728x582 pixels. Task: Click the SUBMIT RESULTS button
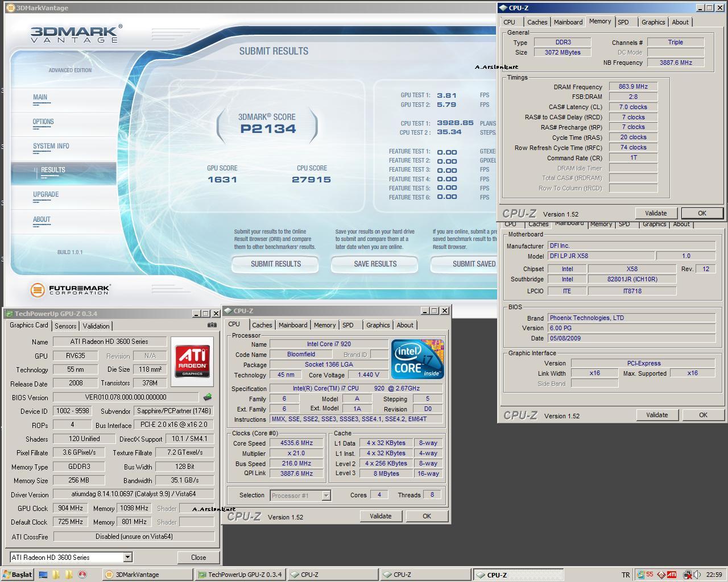pos(276,264)
